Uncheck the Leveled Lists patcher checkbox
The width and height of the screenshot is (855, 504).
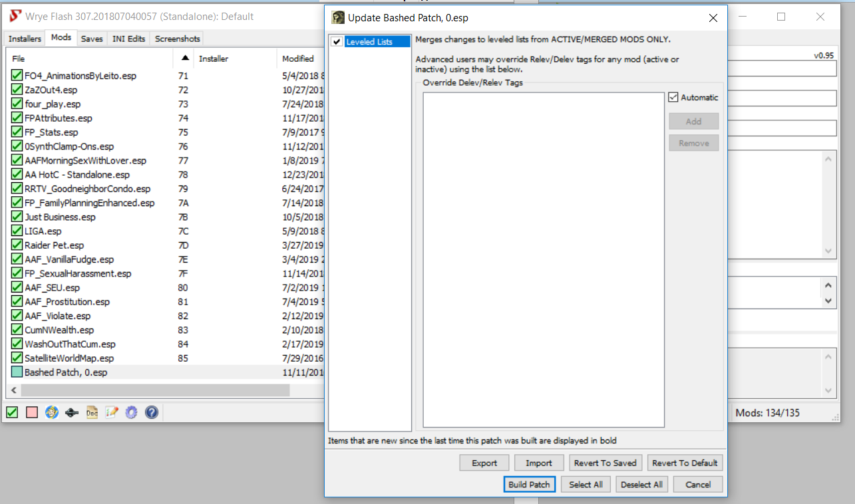pyautogui.click(x=337, y=42)
